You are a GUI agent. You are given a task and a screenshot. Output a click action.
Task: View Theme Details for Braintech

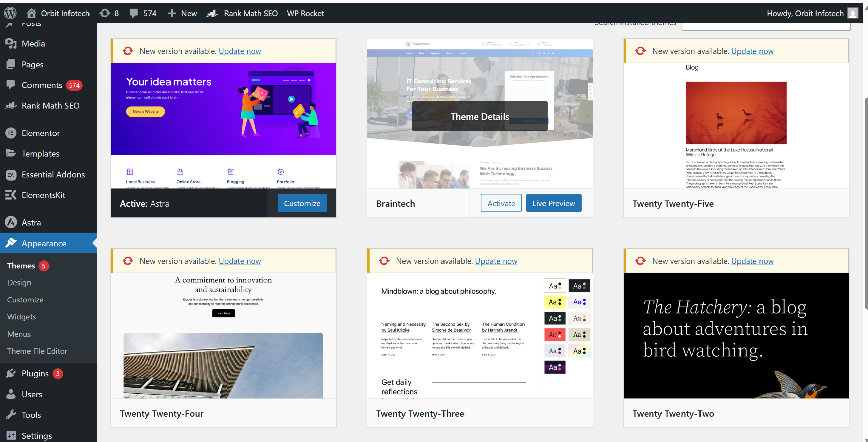(480, 116)
